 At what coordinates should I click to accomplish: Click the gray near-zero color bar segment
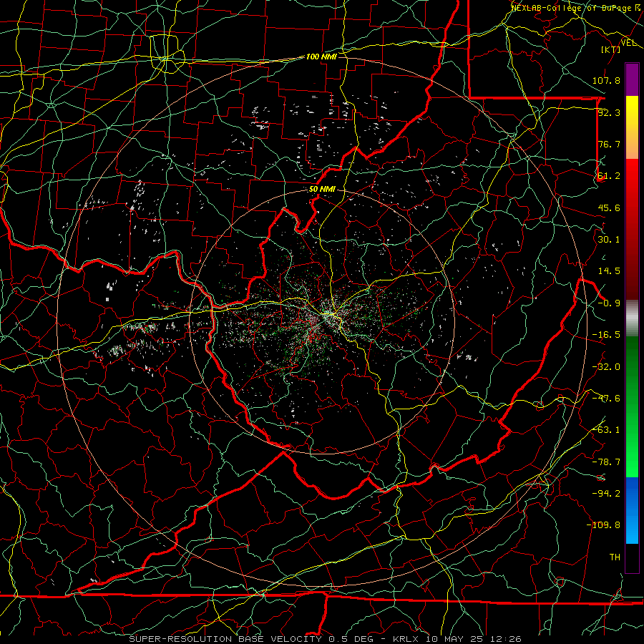coord(632,318)
